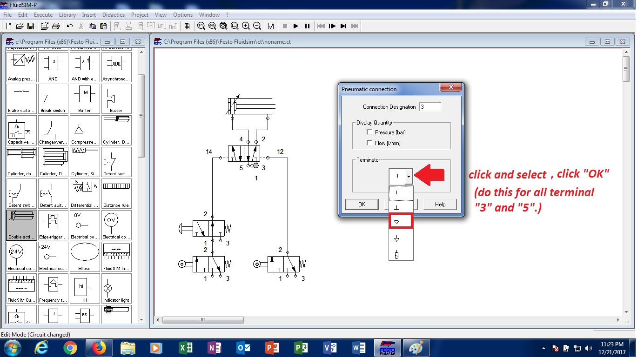Select the T-shaped blind plug terminator option
This screenshot has height=357, width=644.
click(401, 207)
